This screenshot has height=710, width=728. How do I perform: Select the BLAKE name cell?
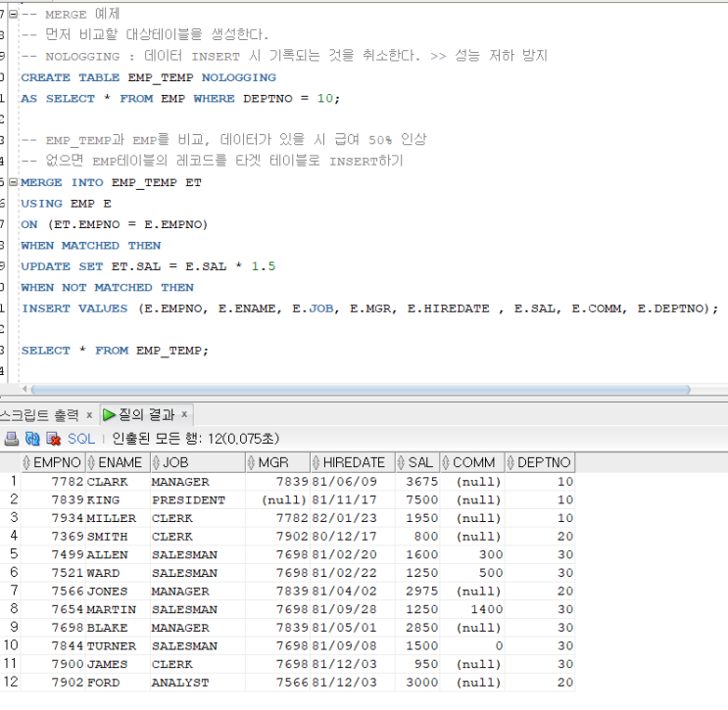pos(118,628)
